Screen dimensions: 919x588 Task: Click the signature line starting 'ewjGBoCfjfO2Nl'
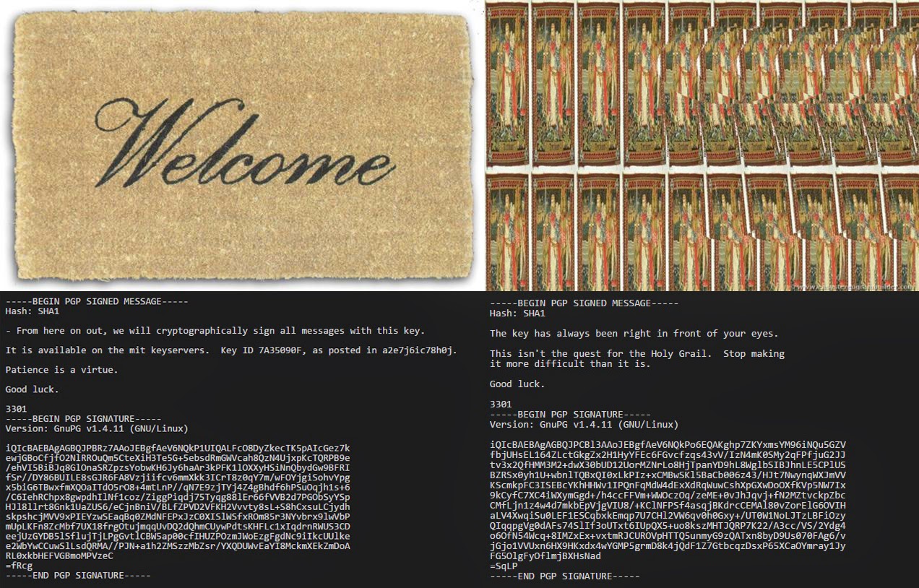point(177,458)
